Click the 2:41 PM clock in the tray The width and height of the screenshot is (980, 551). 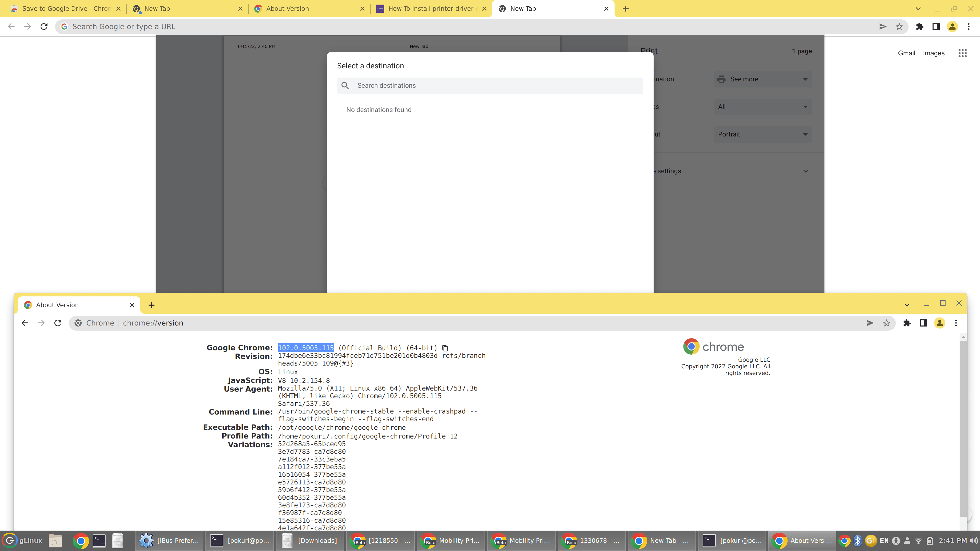[x=952, y=540]
